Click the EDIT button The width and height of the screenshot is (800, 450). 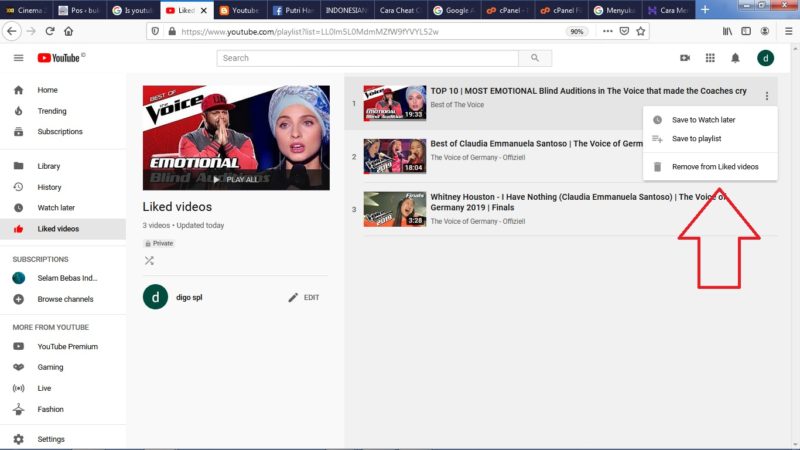(x=304, y=297)
